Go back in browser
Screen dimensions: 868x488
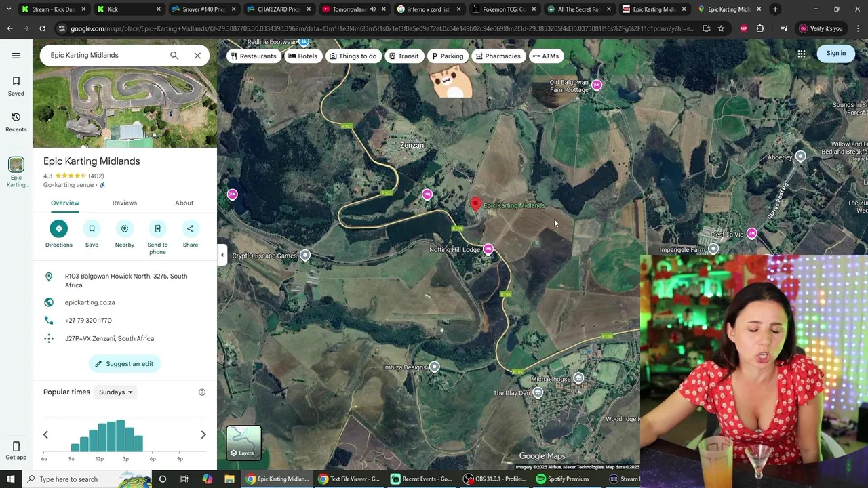(9, 28)
